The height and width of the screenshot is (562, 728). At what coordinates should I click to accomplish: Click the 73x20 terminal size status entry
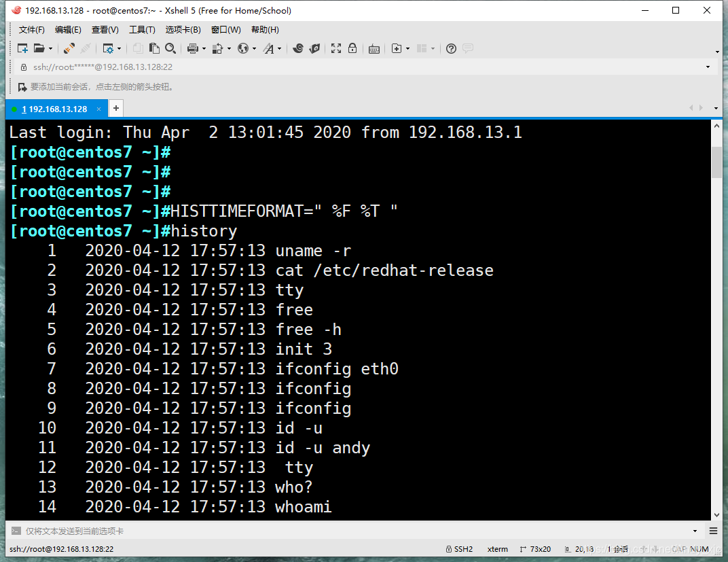[535, 549]
